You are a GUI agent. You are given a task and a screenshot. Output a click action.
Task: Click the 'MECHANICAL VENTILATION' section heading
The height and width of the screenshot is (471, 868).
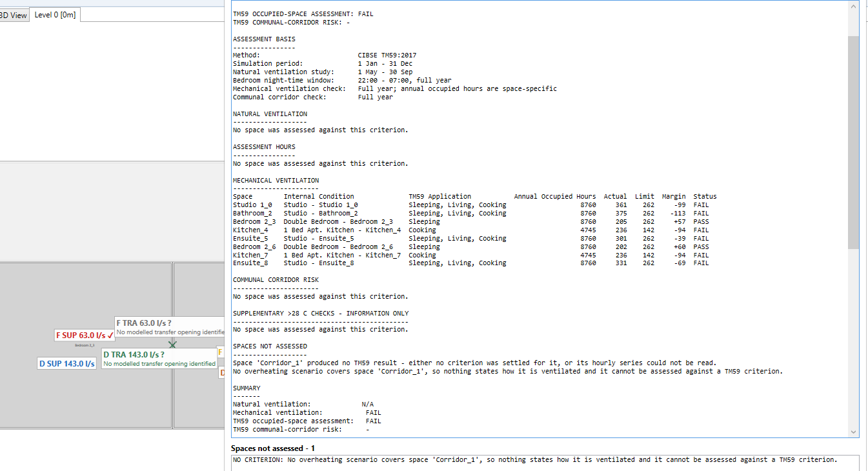pyautogui.click(x=276, y=181)
